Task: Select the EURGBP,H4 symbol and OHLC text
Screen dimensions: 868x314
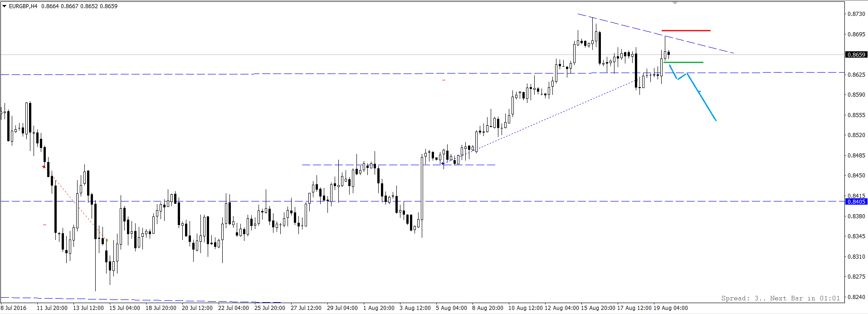Action: point(63,6)
